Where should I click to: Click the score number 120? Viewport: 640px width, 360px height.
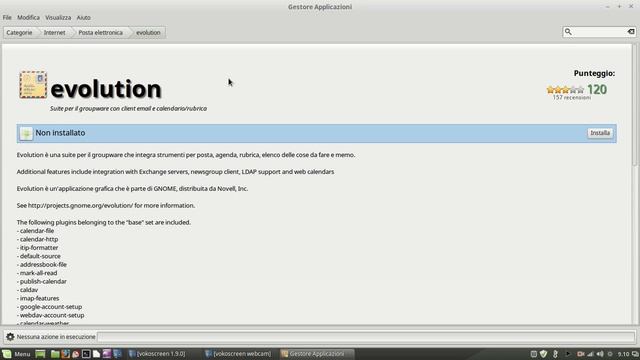tap(597, 90)
